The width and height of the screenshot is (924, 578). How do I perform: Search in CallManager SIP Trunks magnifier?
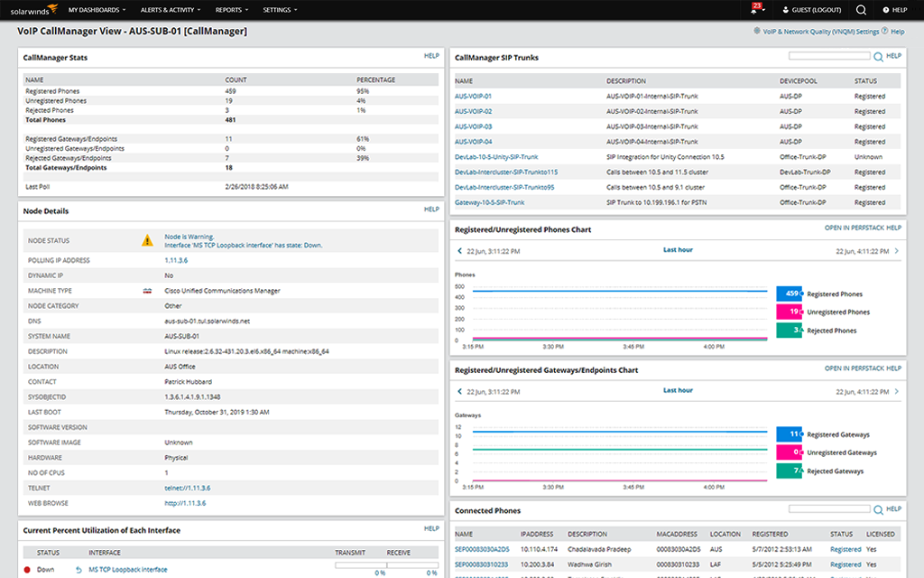click(x=878, y=57)
